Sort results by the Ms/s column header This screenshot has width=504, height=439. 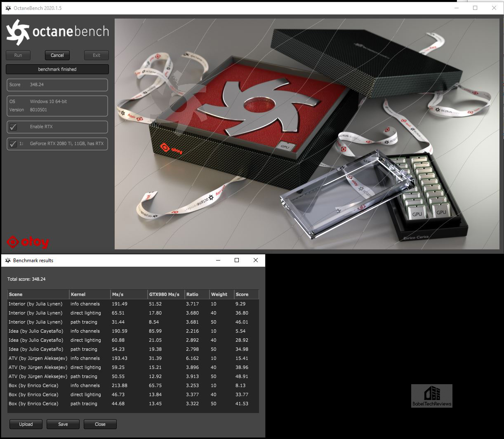pos(129,294)
